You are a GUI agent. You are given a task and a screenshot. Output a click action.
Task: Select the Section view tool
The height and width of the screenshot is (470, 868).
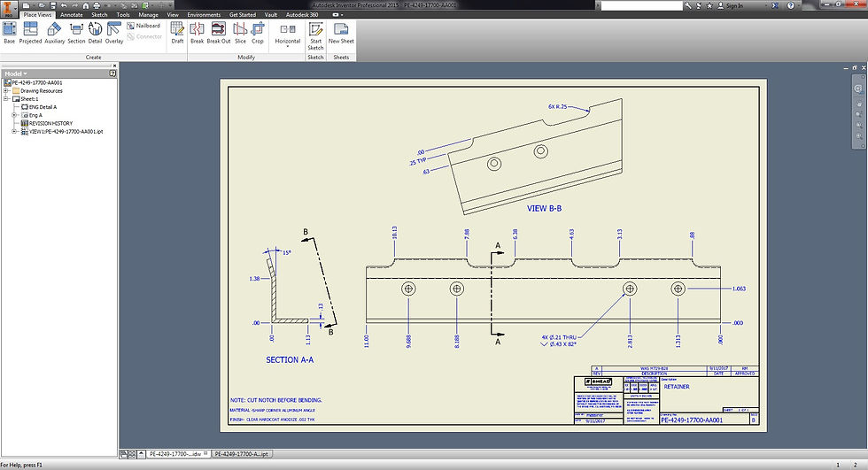[76, 33]
